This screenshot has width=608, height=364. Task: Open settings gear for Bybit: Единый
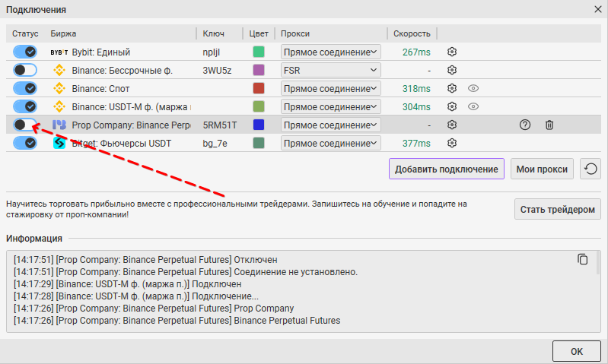coord(452,52)
